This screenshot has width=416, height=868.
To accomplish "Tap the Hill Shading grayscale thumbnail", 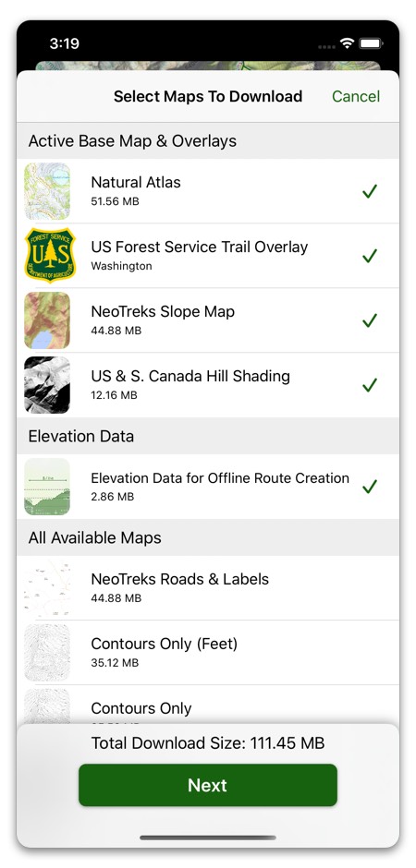I will 47,385.
